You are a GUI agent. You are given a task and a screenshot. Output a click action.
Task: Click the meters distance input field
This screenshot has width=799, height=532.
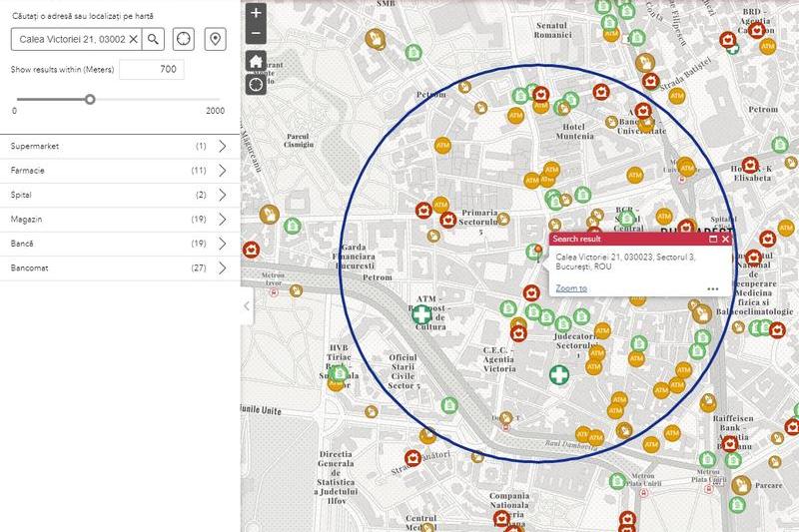click(151, 70)
